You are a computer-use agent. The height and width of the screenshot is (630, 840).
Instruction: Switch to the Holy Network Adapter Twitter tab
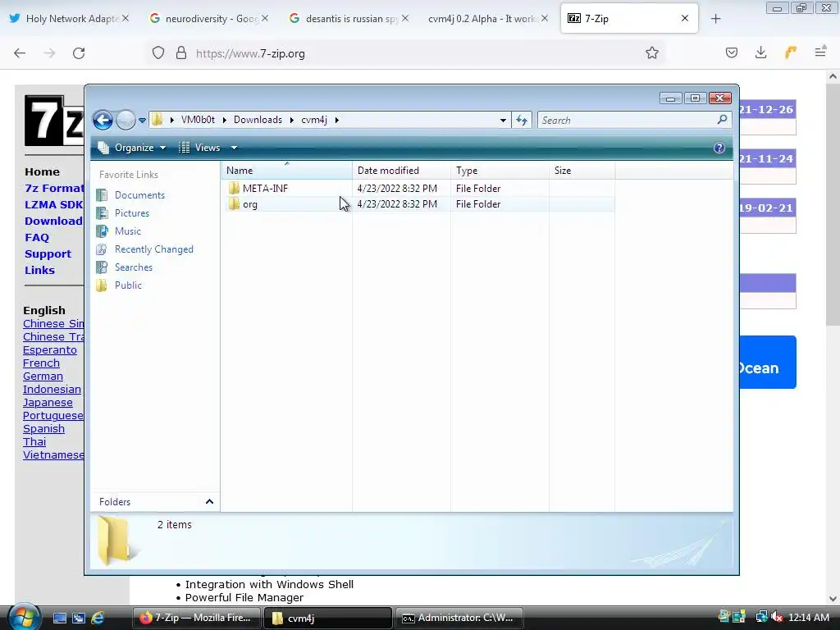pyautogui.click(x=69, y=18)
